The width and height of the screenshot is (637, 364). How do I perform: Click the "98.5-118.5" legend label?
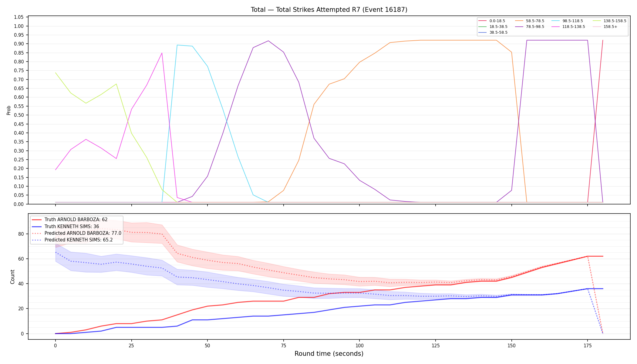pos(573,21)
